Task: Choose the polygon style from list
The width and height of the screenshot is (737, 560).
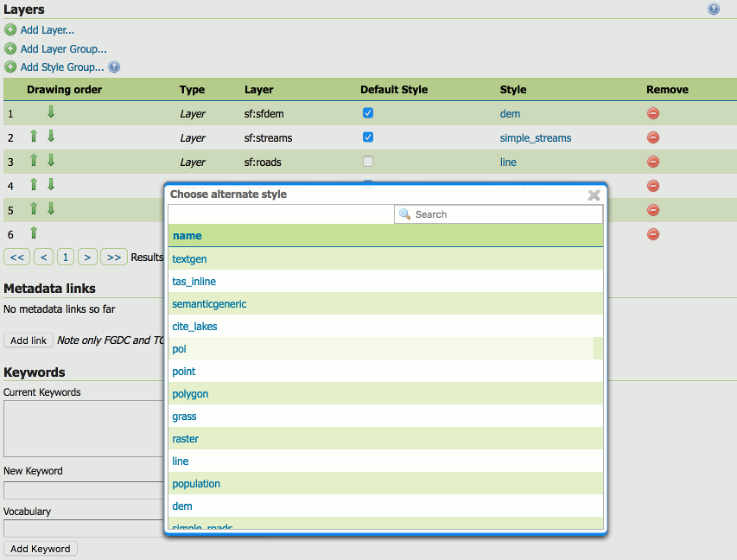Action: [190, 394]
